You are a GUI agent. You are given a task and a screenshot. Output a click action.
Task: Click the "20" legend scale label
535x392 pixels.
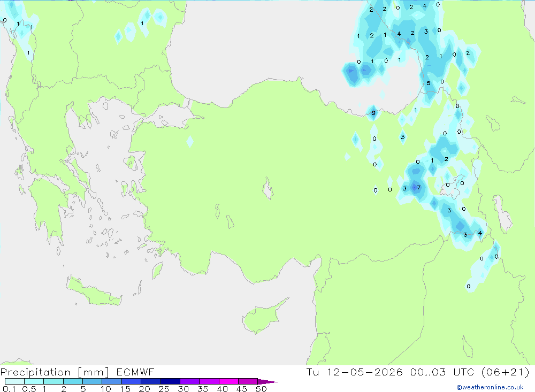pos(144,389)
